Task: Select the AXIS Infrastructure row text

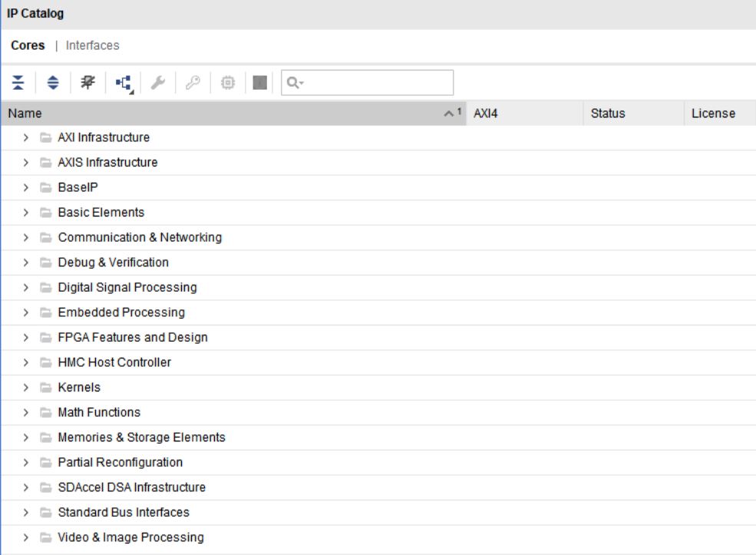Action: [x=107, y=163]
